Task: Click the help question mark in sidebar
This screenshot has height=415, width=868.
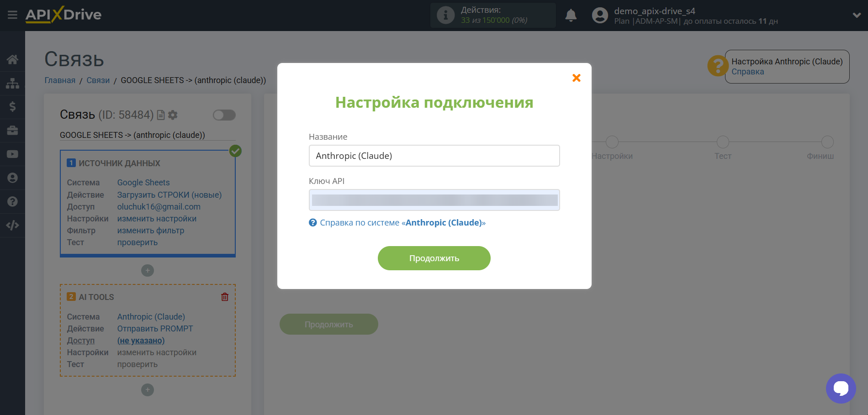Action: coord(12,201)
